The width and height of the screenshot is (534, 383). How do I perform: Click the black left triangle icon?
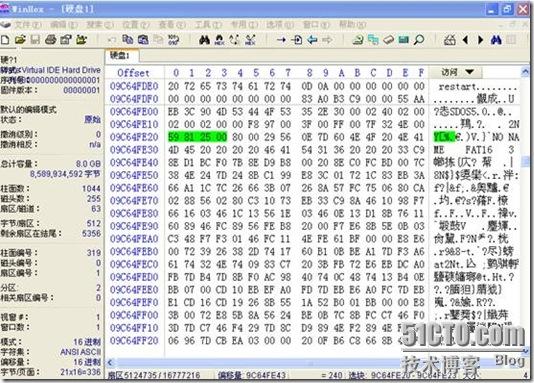coord(465,40)
